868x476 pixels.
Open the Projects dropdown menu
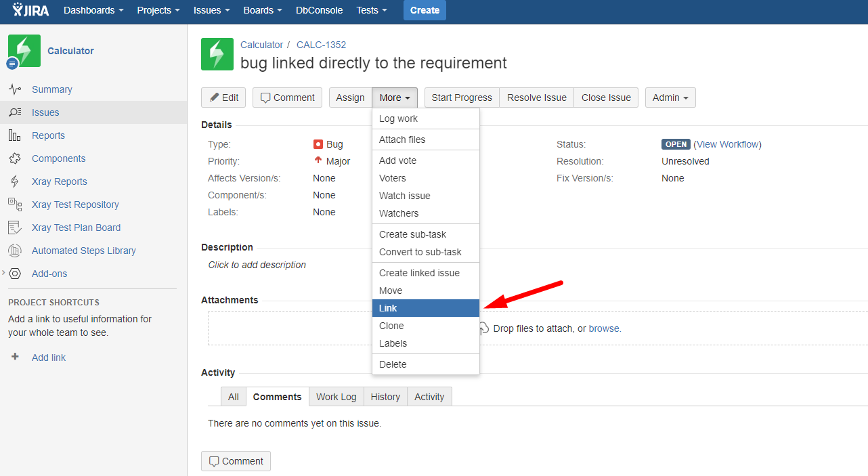pos(158,10)
